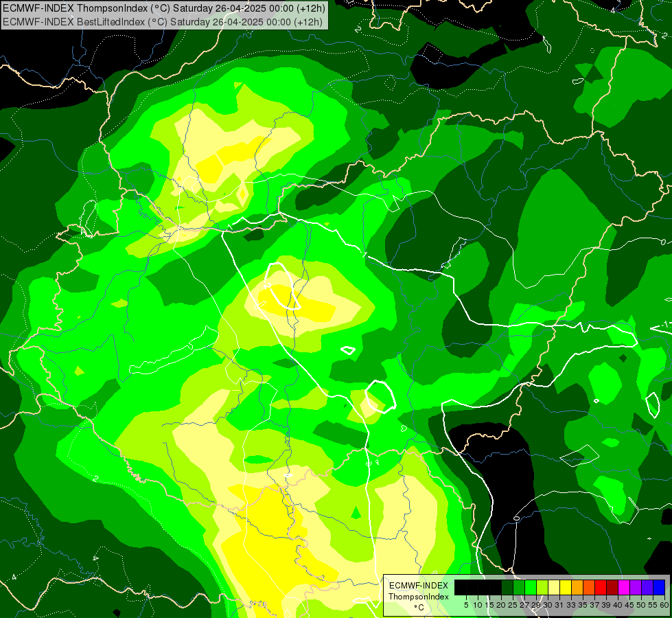Screen dimensions: 672x618
Task: Click legend tick value 45
Action: [630, 605]
